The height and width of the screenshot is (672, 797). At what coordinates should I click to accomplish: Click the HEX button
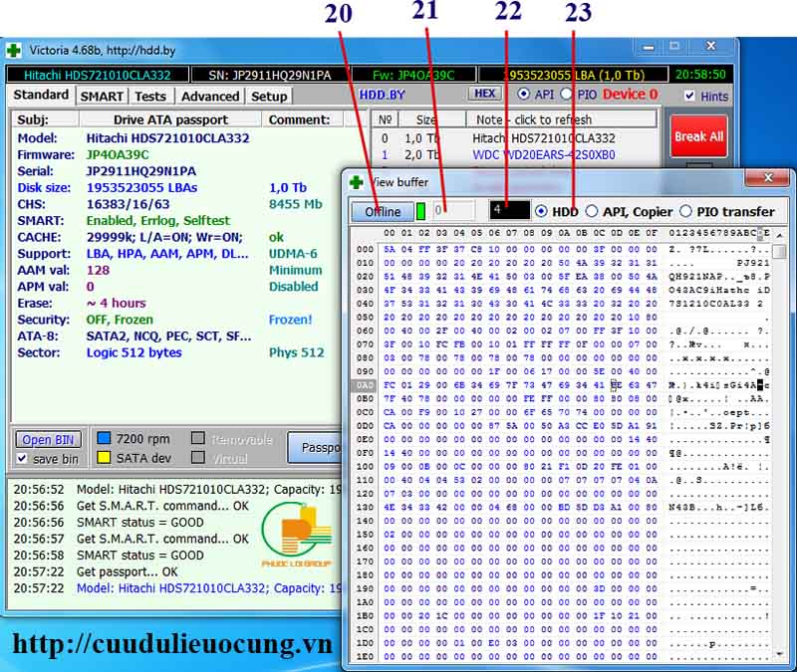pos(484,94)
